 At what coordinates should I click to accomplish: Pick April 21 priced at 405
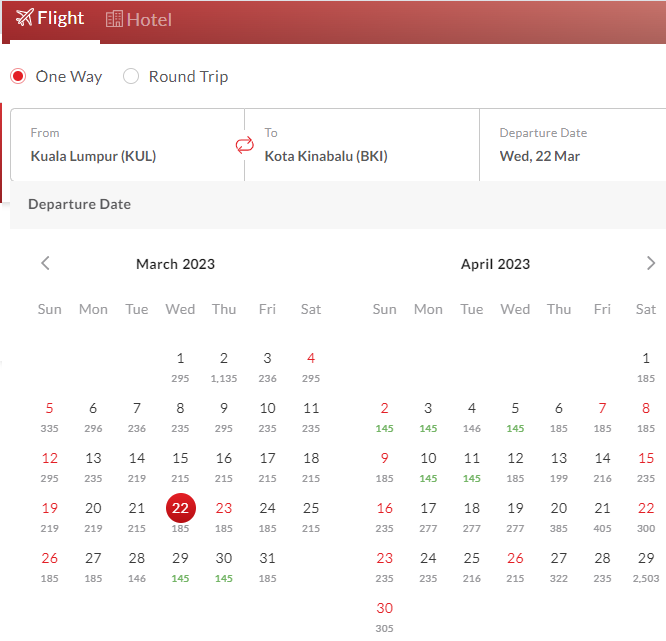point(602,515)
